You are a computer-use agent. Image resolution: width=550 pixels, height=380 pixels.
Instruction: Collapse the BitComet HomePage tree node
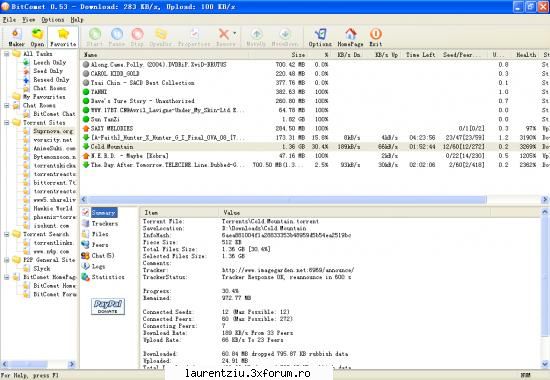[6, 277]
